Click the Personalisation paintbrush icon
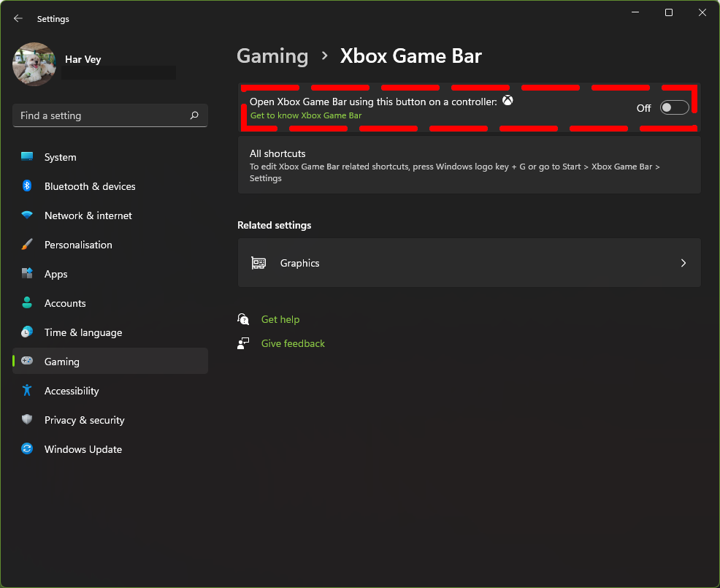This screenshot has width=720, height=588. [27, 244]
